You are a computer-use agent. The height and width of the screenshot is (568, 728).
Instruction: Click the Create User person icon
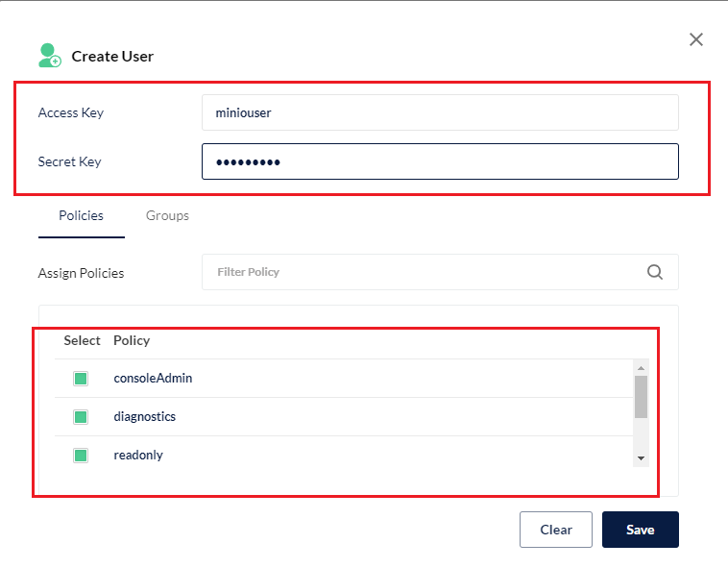(49, 56)
